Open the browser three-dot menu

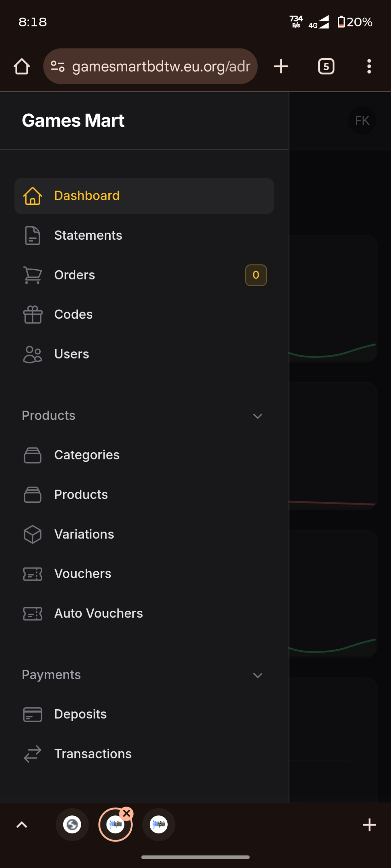[369, 66]
